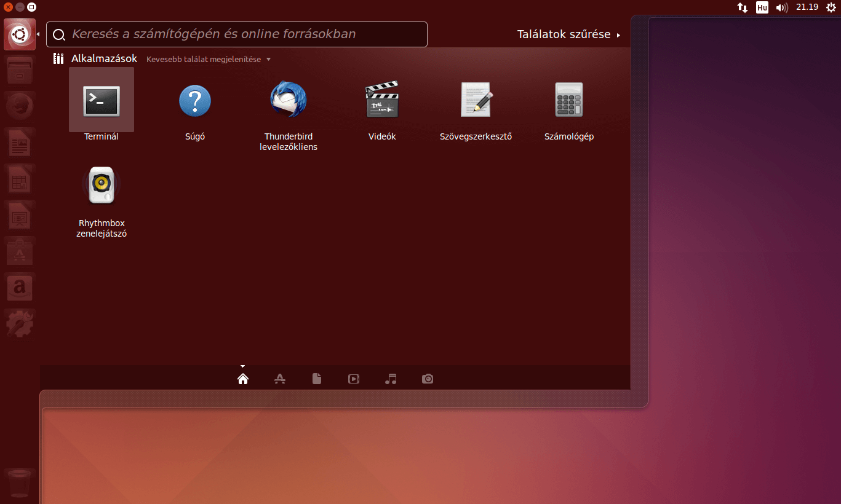Open System Settings from the launcher
841x504 pixels.
coord(20,324)
